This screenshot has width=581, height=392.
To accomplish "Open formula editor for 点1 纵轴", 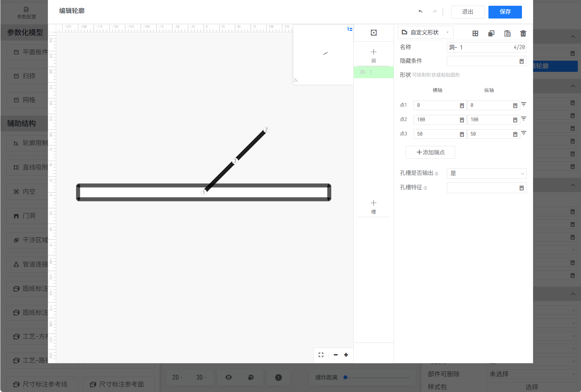I will tap(515, 105).
